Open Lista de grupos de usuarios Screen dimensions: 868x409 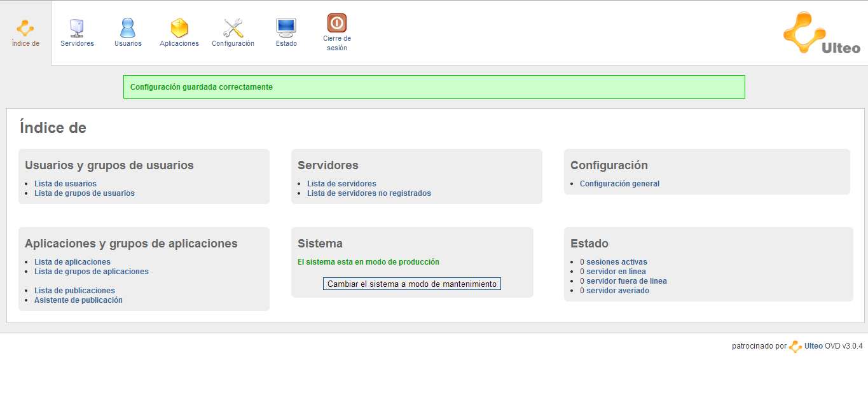(x=85, y=193)
